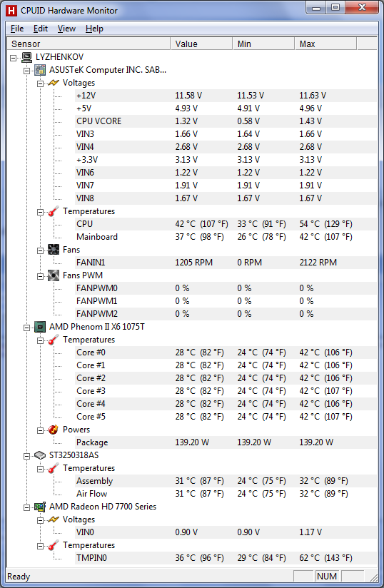Open the File menu
Screen dimensions: 384x588
[x=17, y=29]
